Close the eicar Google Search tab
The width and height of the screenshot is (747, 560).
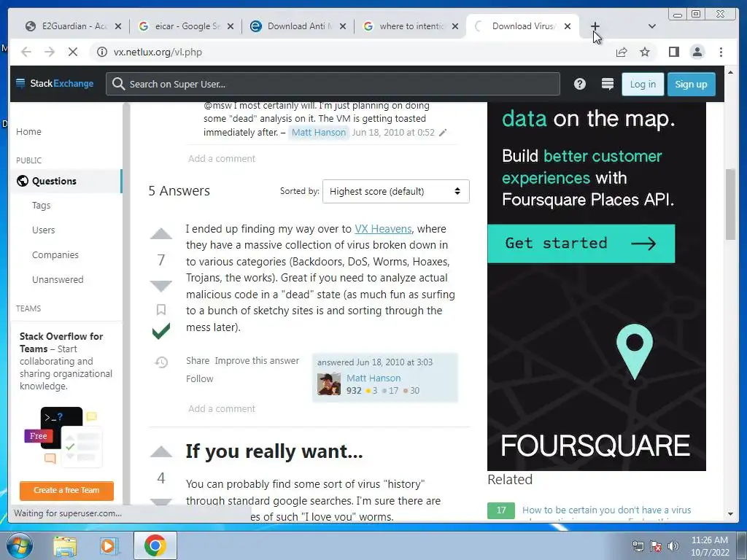231,26
